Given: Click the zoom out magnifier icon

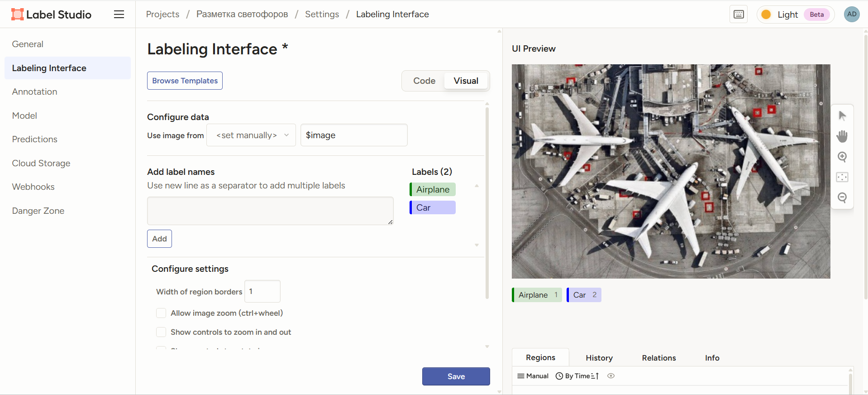Looking at the screenshot, I should pyautogui.click(x=842, y=197).
